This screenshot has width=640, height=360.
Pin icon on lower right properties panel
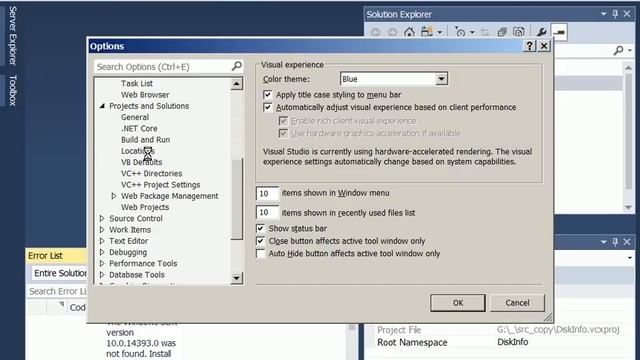tap(615, 242)
